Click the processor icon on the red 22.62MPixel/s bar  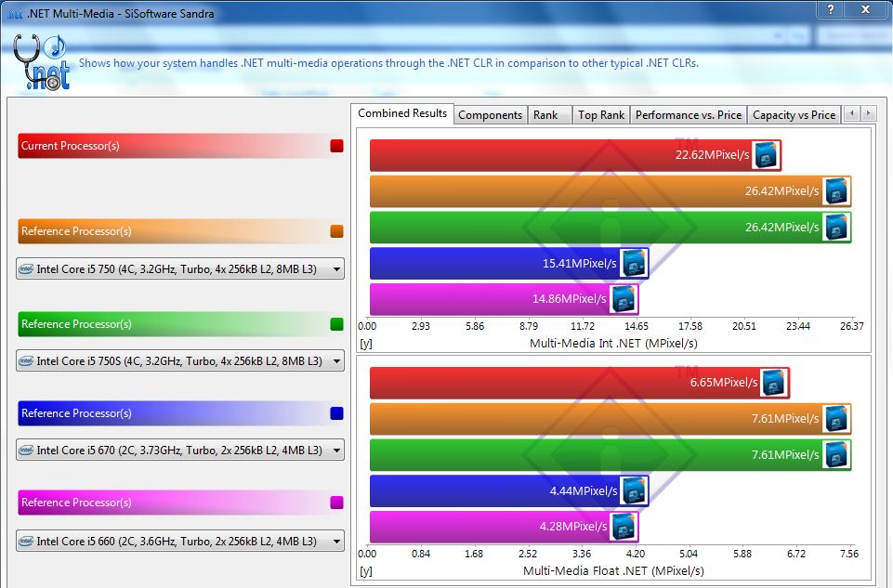click(766, 155)
